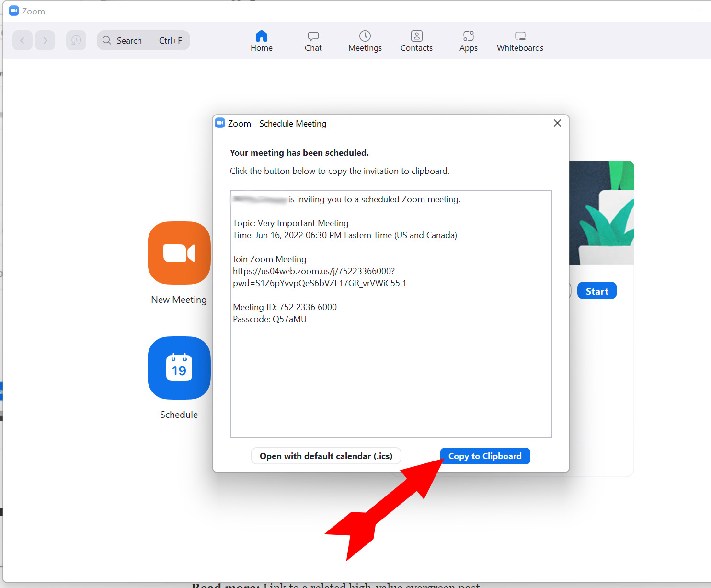
Task: Open the Apps tab
Action: click(469, 41)
